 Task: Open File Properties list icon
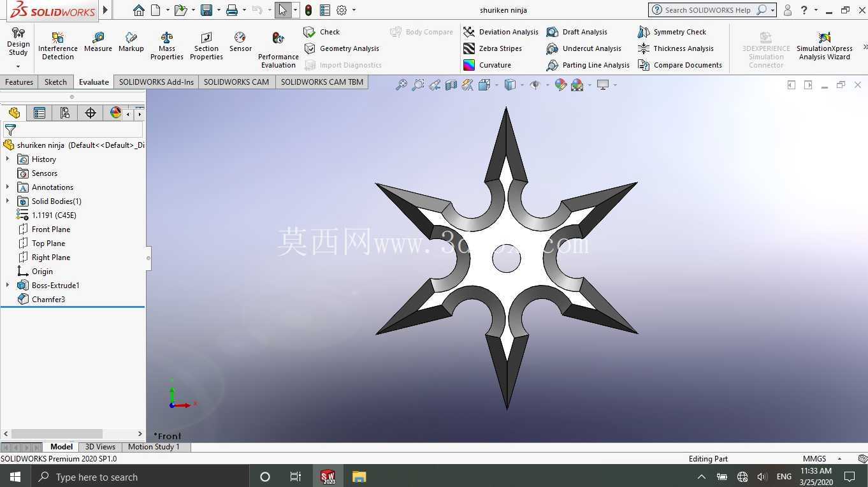[x=325, y=10]
